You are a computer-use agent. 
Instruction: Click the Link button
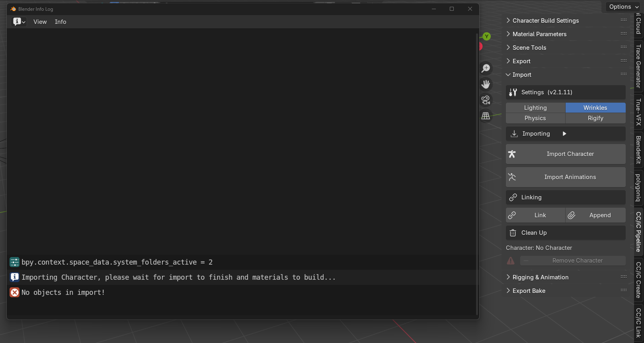(x=535, y=215)
